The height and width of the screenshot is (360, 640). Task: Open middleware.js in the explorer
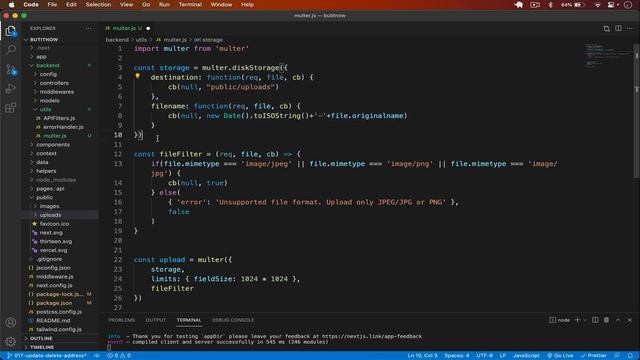(55, 276)
